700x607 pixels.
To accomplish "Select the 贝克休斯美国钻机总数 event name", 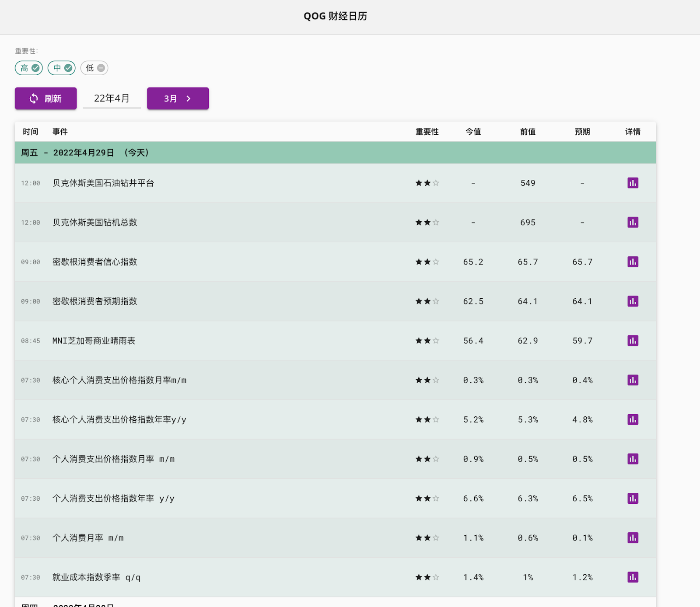I will (95, 222).
